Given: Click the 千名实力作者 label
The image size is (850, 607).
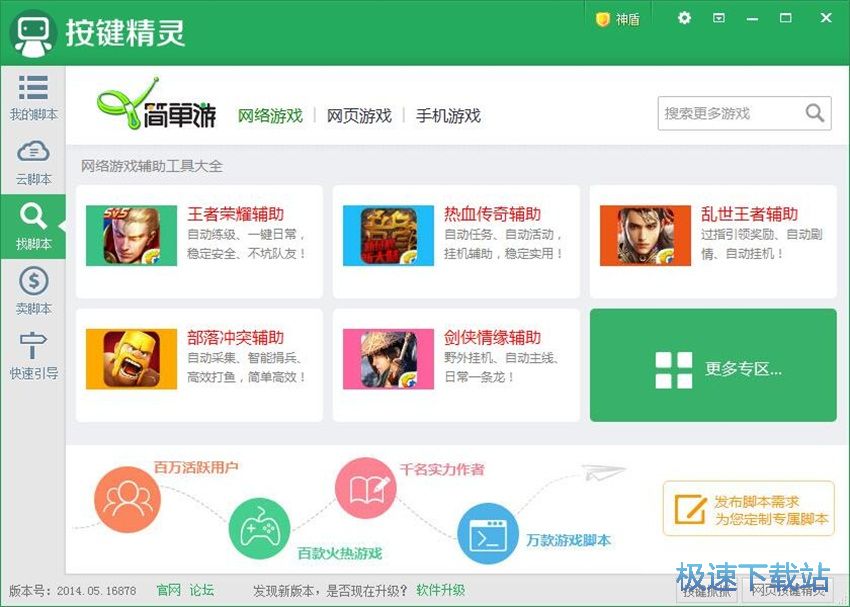Looking at the screenshot, I should 442,469.
